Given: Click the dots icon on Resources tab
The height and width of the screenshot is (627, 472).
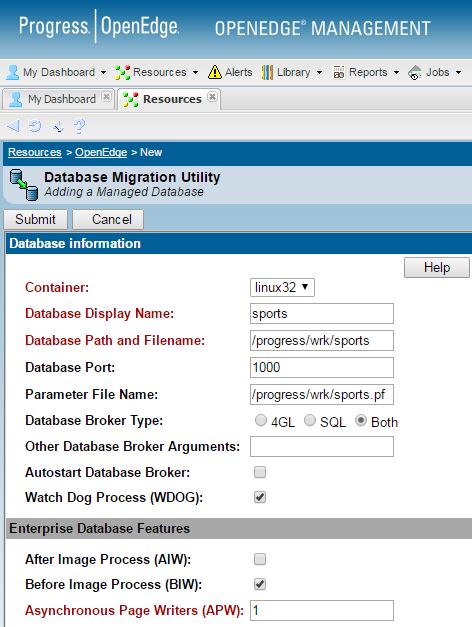Looking at the screenshot, I should [x=130, y=99].
